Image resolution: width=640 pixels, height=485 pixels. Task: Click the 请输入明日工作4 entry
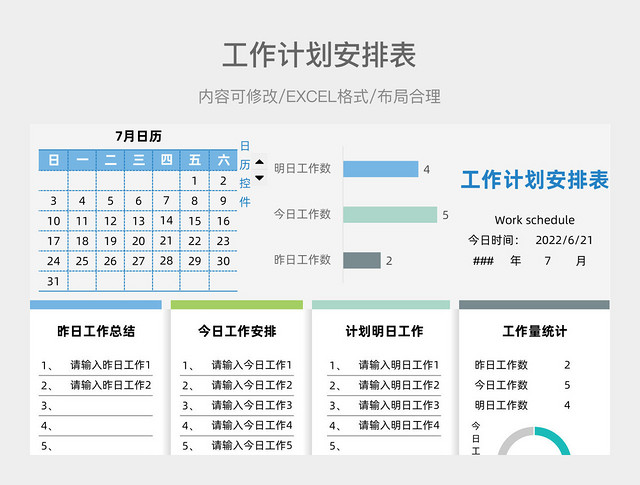tap(399, 425)
